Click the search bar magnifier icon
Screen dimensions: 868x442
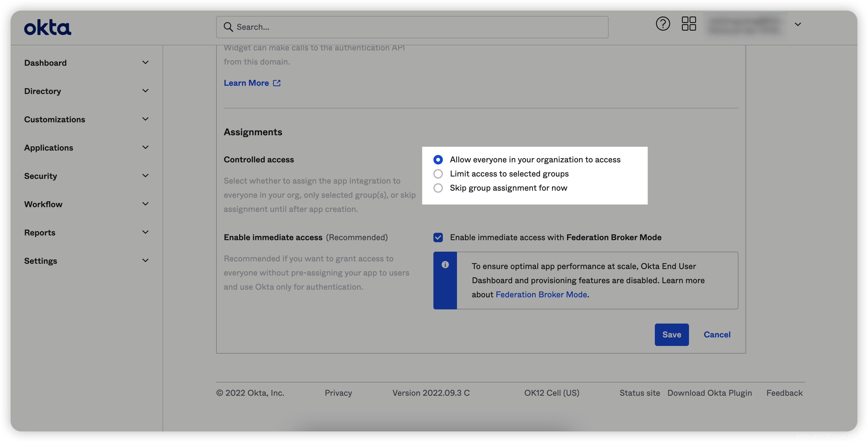(x=228, y=27)
